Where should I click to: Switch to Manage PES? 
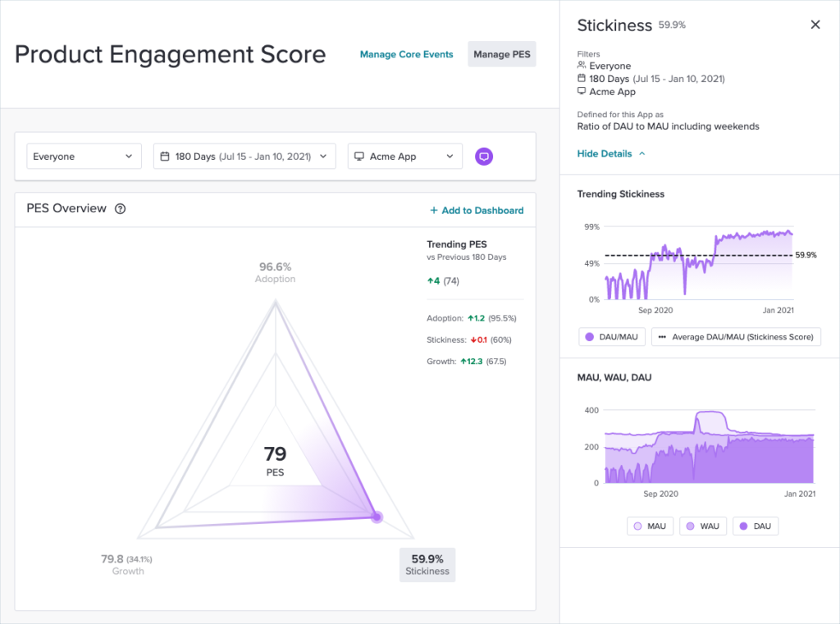click(x=501, y=53)
